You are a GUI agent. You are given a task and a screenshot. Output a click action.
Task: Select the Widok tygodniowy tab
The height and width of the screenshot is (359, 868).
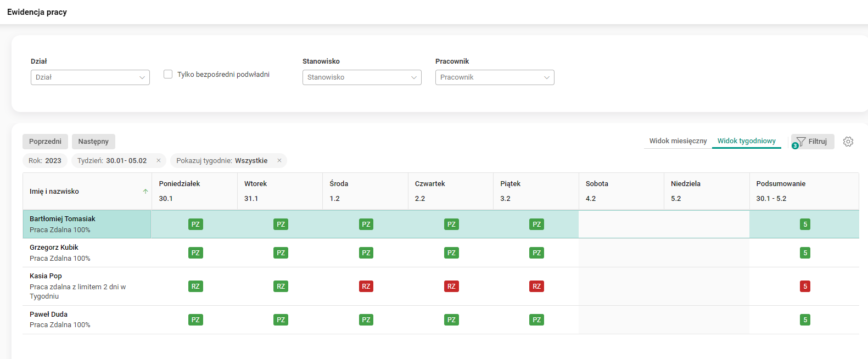(x=746, y=141)
